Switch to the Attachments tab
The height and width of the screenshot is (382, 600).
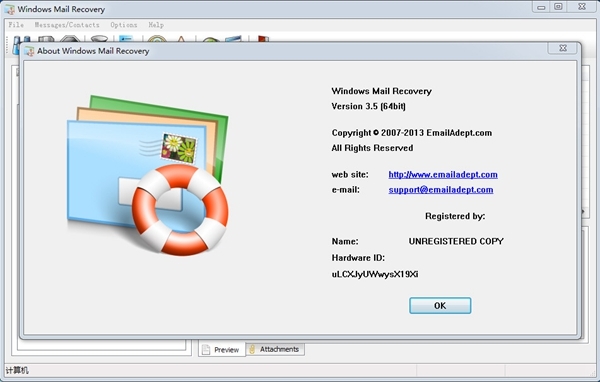pyautogui.click(x=275, y=349)
